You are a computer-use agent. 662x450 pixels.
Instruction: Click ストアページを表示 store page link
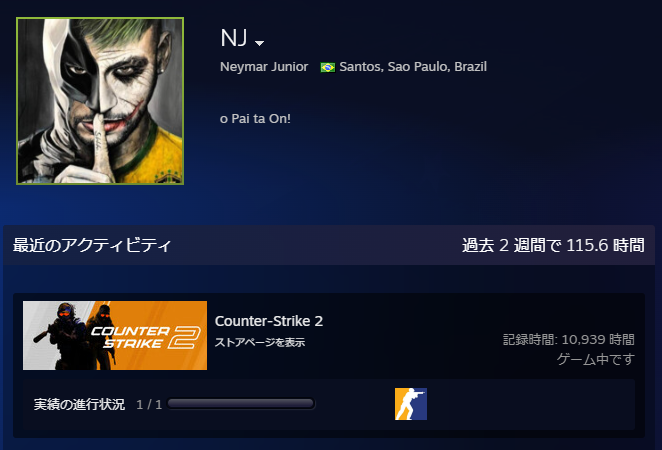[x=260, y=342]
